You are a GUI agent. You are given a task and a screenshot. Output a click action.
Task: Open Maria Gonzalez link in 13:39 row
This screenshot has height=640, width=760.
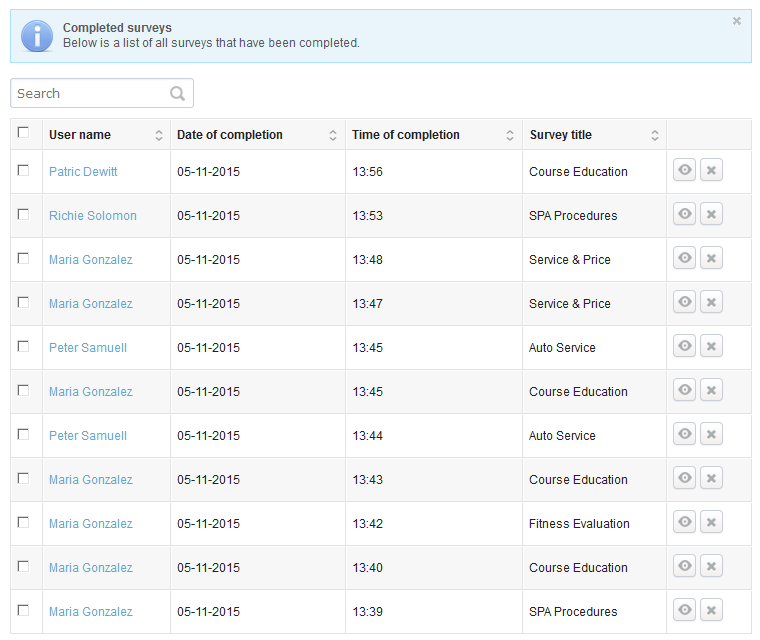point(91,611)
